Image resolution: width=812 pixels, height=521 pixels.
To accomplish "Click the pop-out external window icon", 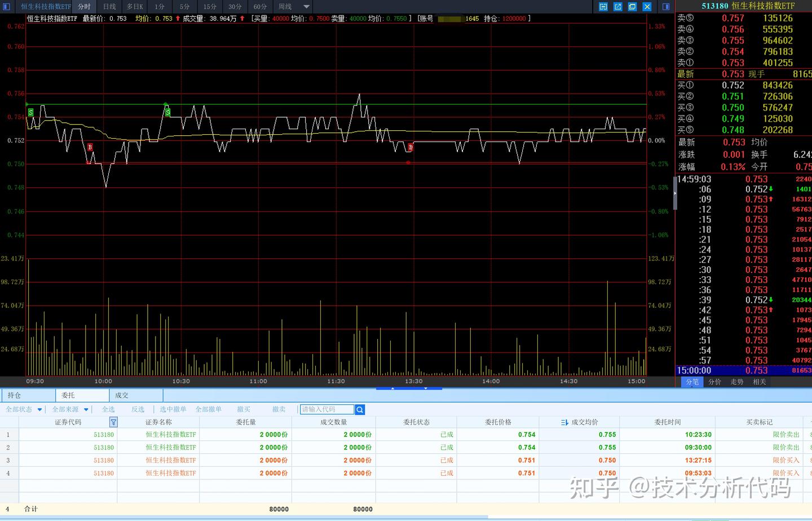I will pyautogui.click(x=618, y=7).
